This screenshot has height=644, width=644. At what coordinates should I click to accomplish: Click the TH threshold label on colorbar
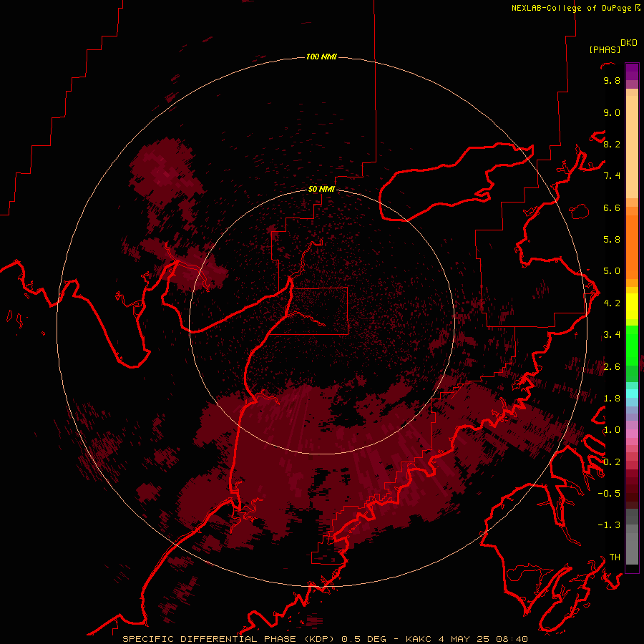click(615, 557)
